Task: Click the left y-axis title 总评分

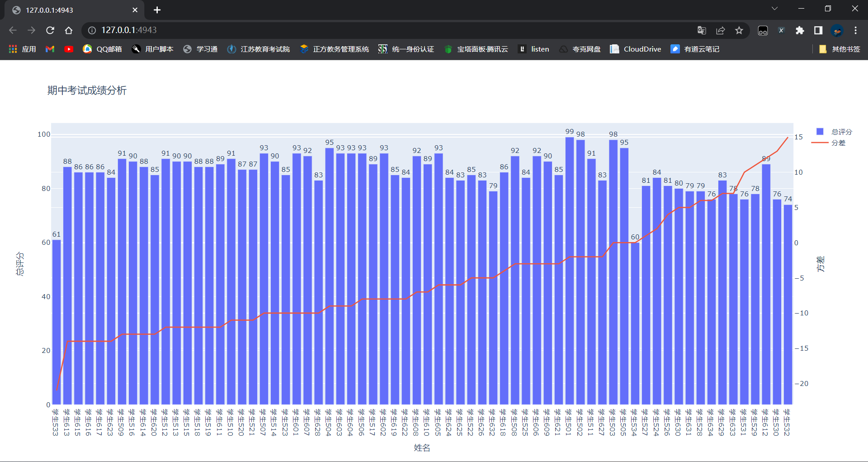Action: click(20, 264)
